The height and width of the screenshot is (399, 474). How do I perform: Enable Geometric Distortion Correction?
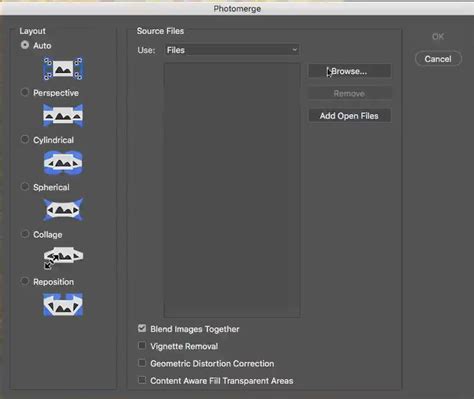(x=142, y=363)
